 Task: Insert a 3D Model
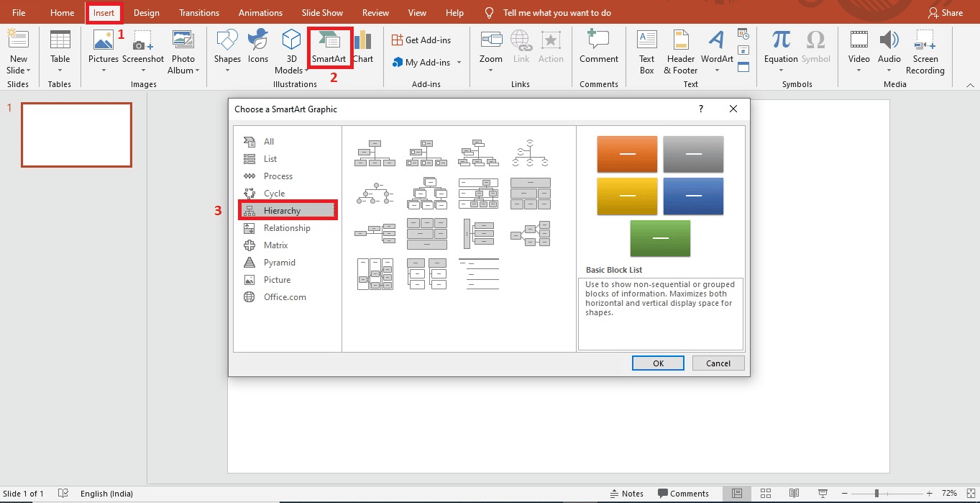pos(291,50)
